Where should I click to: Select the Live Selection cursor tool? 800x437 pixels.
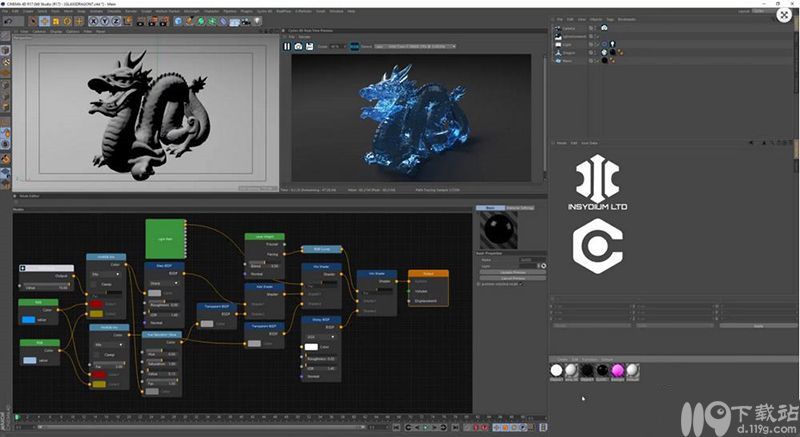pyautogui.click(x=33, y=21)
